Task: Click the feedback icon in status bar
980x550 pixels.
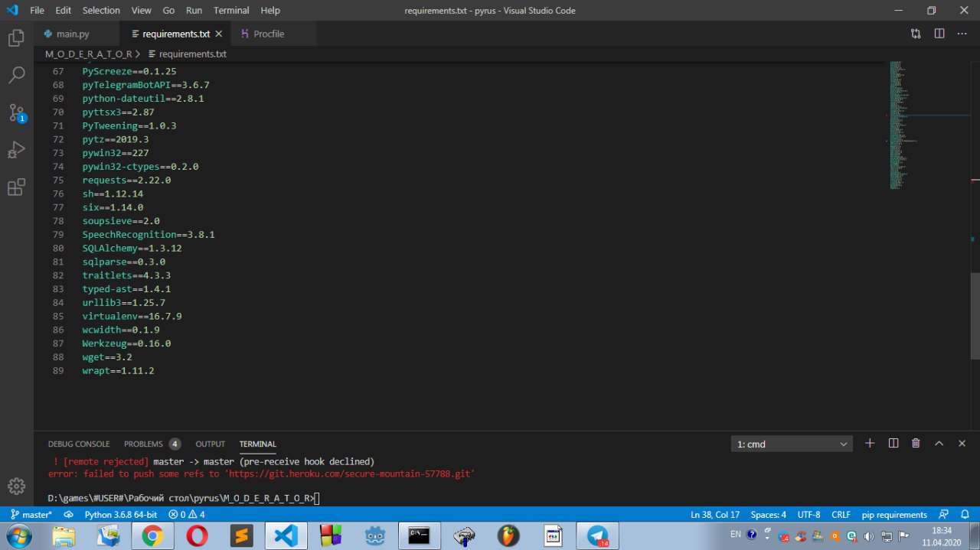Action: pos(943,515)
